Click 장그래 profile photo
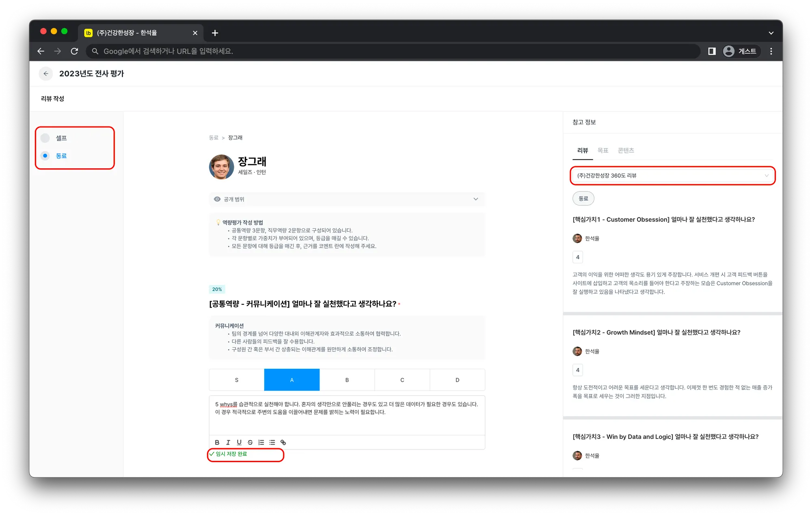Image resolution: width=812 pixels, height=516 pixels. click(221, 167)
